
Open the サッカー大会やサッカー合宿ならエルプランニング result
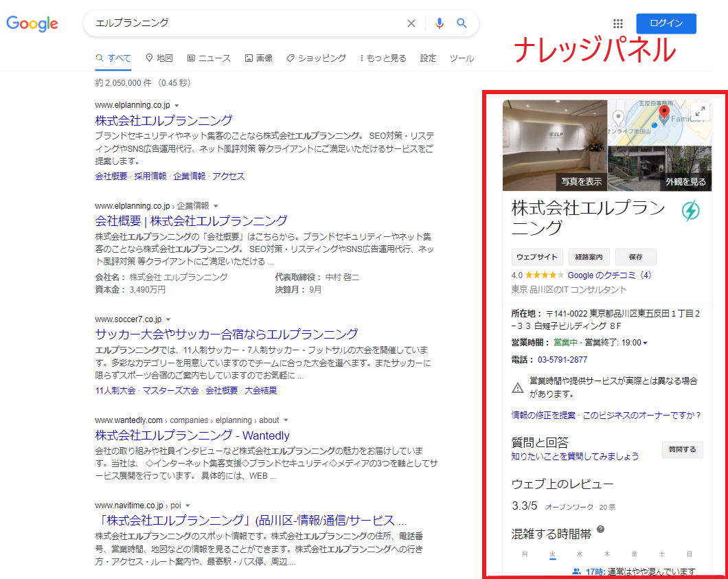tap(227, 334)
